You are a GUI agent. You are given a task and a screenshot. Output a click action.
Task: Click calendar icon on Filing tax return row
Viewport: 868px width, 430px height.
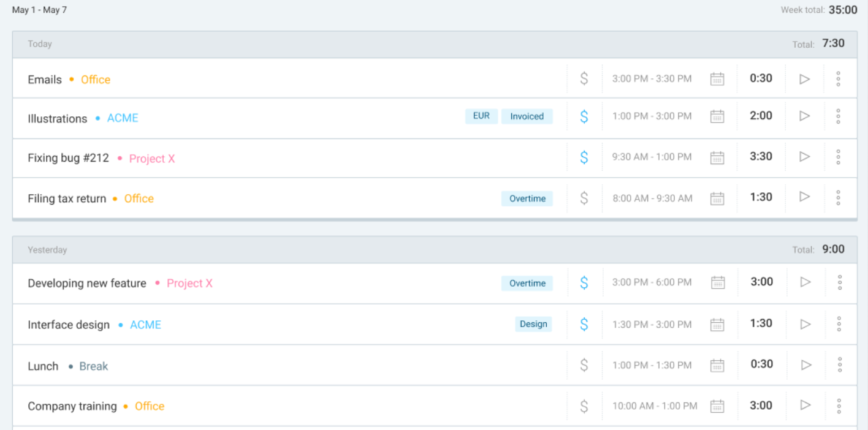click(x=717, y=198)
